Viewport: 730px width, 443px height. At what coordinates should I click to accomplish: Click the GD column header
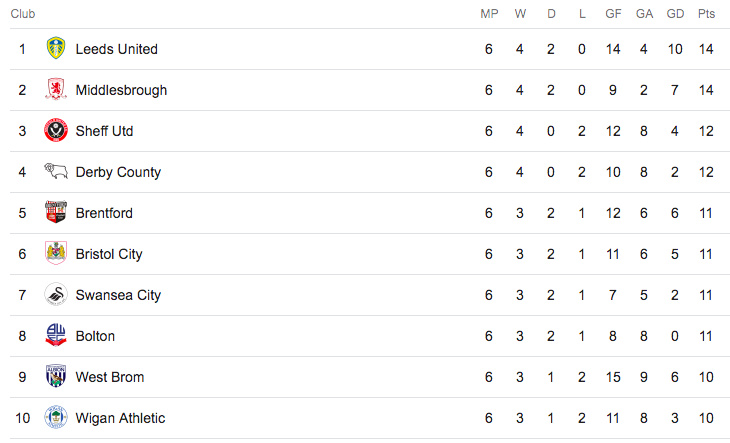point(675,14)
